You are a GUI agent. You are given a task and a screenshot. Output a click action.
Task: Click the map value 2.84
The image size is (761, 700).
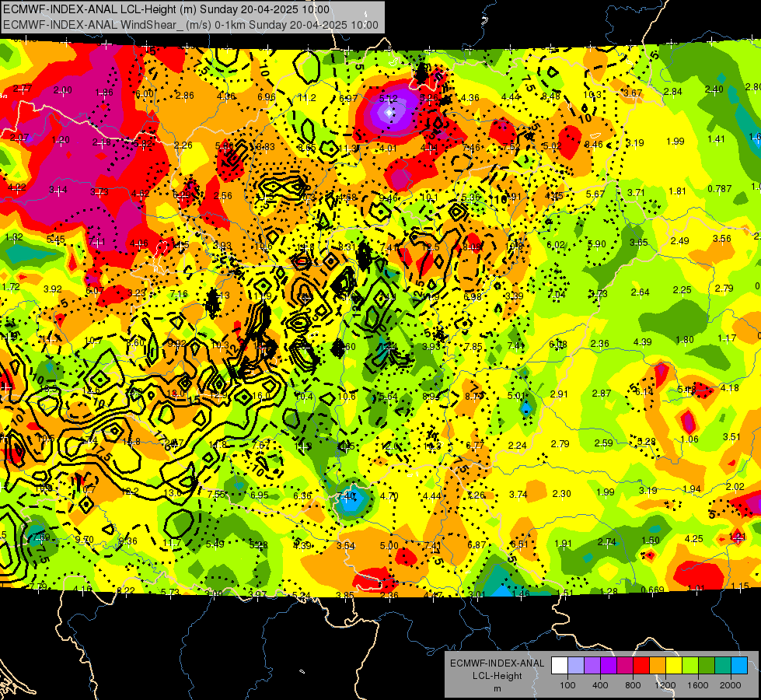(673, 91)
